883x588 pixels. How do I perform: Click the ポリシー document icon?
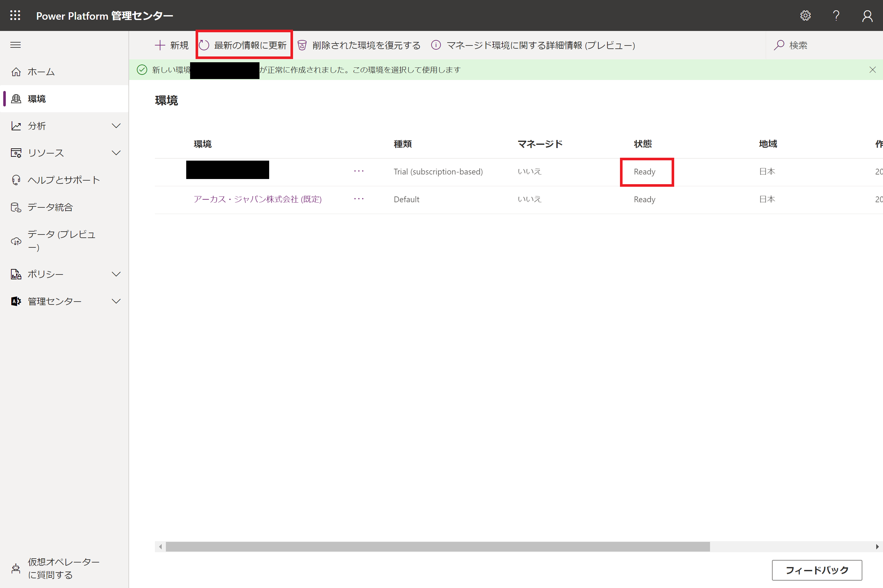tap(16, 274)
